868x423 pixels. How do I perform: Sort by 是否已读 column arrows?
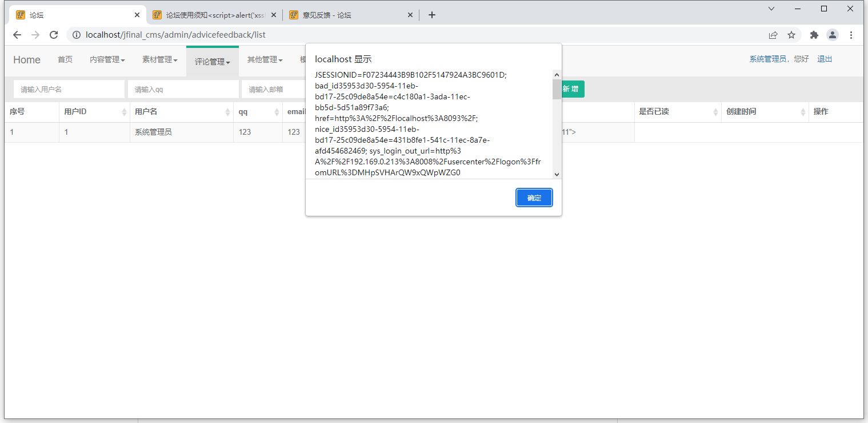[x=716, y=112]
